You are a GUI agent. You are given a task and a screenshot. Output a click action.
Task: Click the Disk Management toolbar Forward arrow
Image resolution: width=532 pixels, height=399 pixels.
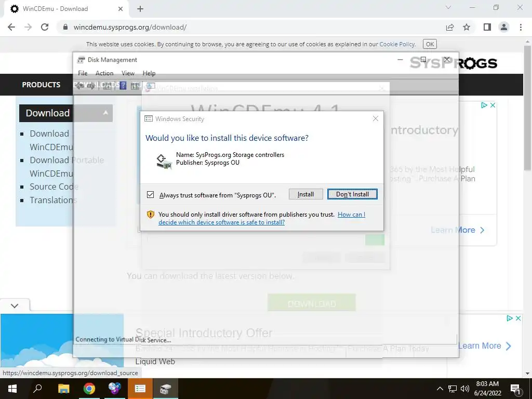pos(91,86)
